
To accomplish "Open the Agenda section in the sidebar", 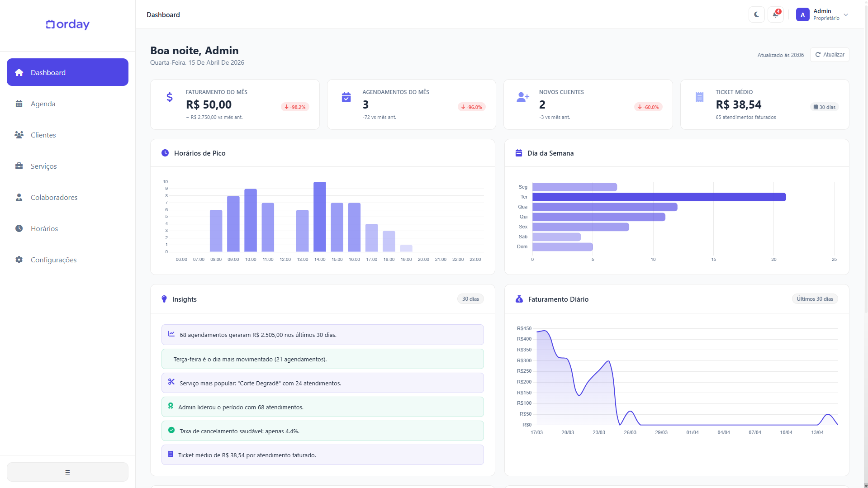I will (x=43, y=104).
